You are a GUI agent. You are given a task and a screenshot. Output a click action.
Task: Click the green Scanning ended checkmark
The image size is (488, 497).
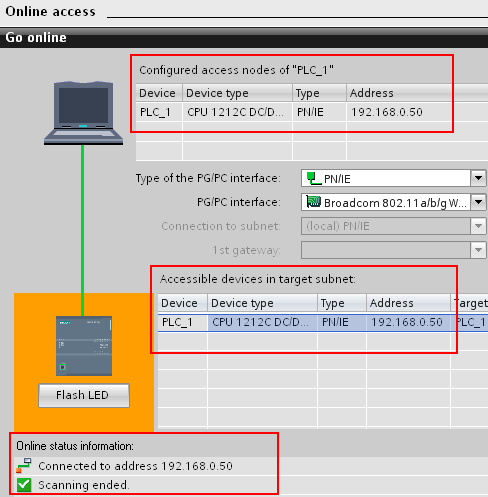click(24, 485)
